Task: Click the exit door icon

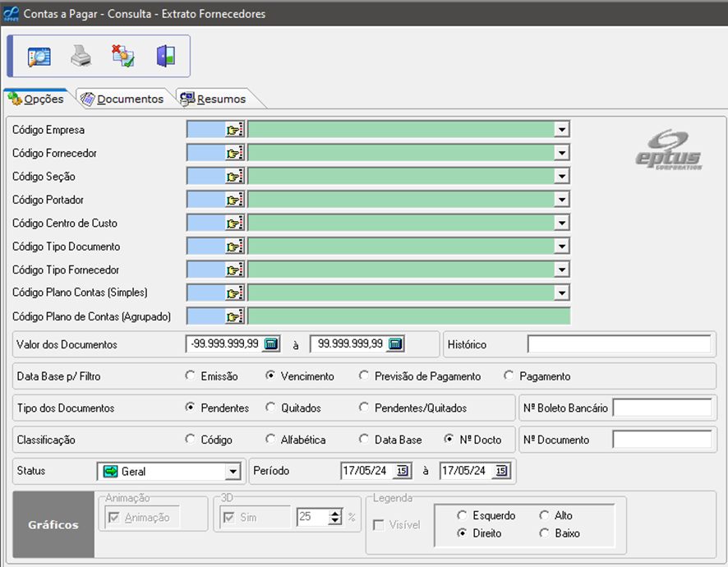Action: 165,57
